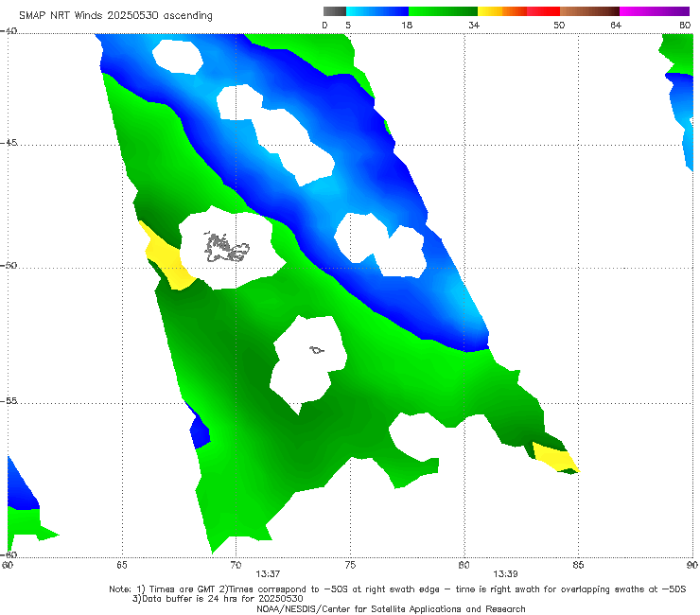Click the latitude axis label "-45"

[x=9, y=143]
